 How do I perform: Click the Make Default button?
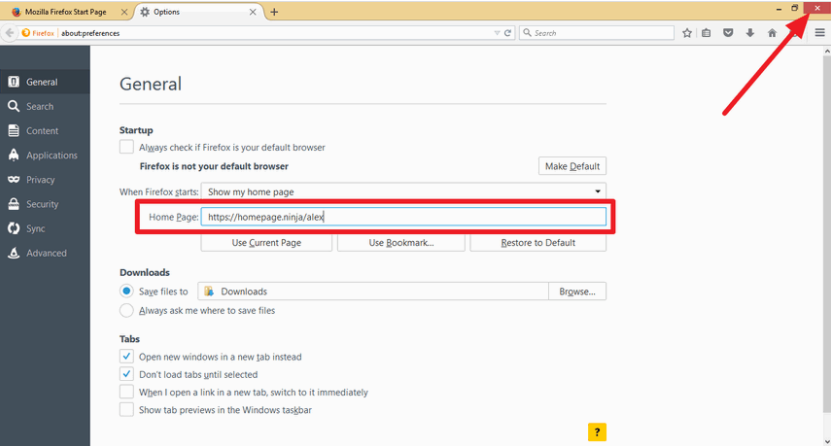[x=572, y=166]
